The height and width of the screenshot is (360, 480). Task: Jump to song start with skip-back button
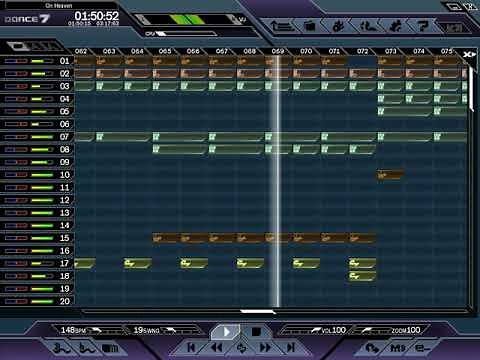point(191,348)
